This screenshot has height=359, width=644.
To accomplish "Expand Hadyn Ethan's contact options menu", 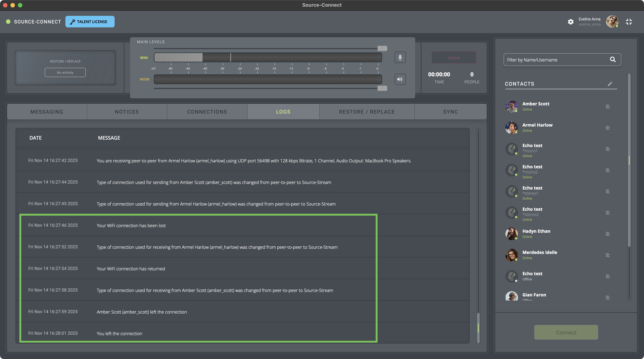I will pyautogui.click(x=608, y=234).
